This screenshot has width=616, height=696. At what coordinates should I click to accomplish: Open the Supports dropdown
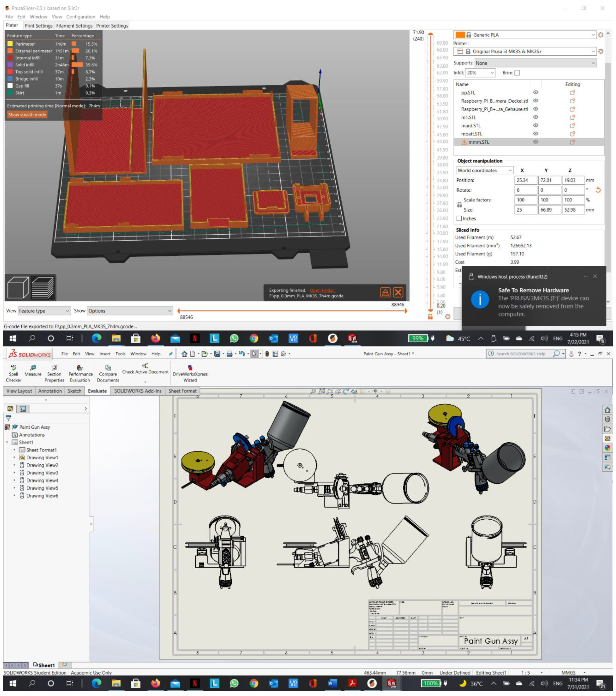click(x=535, y=63)
